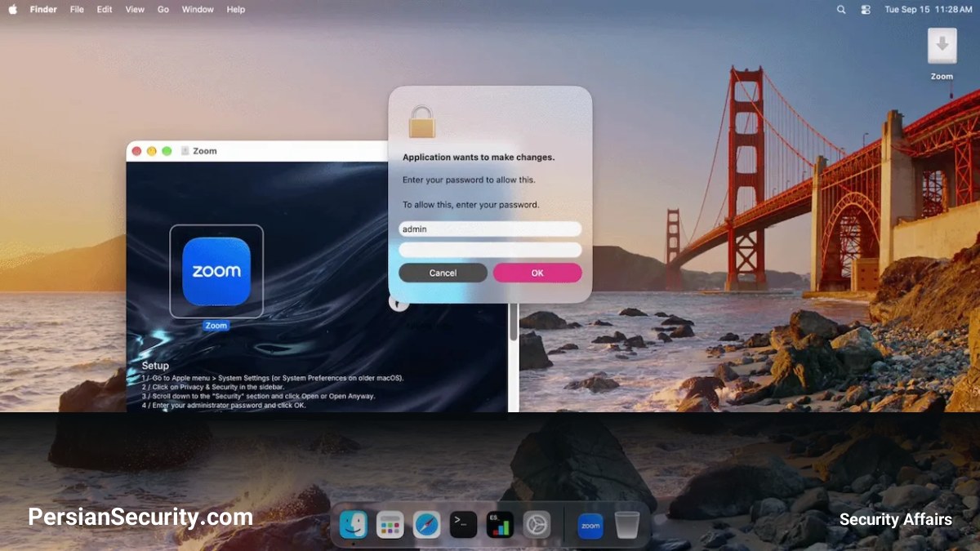Viewport: 980px width, 551px height.
Task: Open the Help menu
Action: click(236, 10)
